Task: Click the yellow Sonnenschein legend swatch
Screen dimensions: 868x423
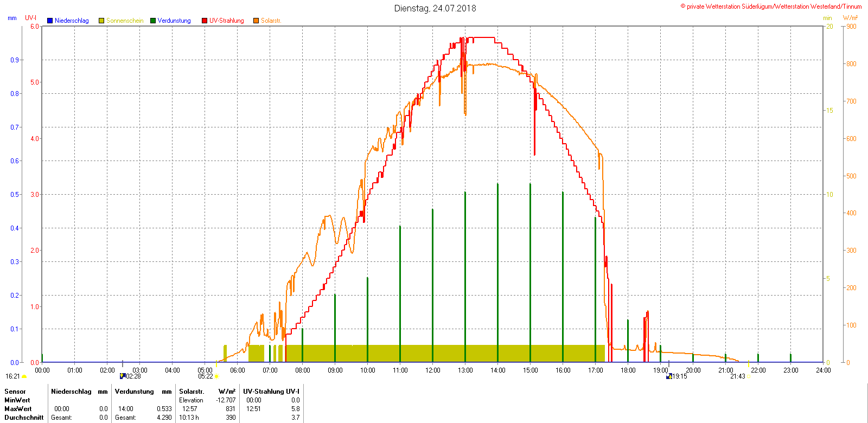Action: point(101,21)
